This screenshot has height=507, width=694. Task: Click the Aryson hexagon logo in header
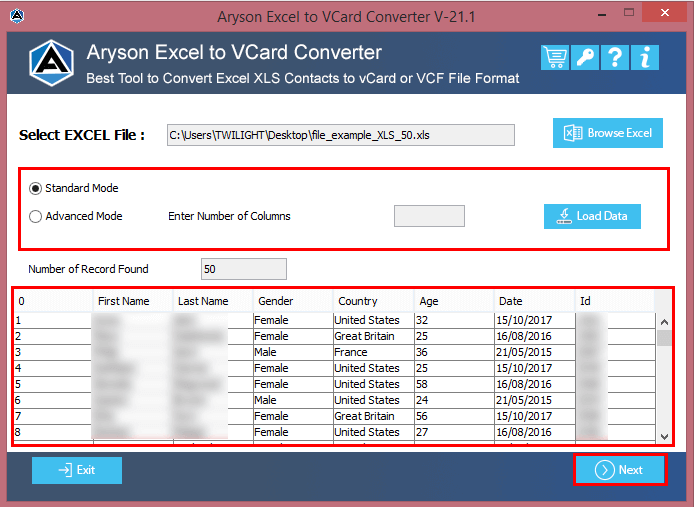click(51, 62)
